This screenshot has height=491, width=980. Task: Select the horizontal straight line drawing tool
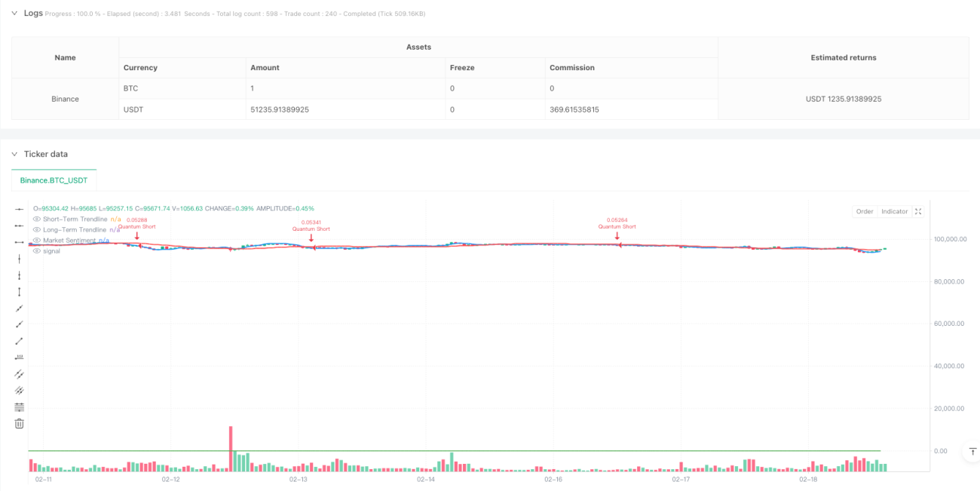click(x=20, y=209)
